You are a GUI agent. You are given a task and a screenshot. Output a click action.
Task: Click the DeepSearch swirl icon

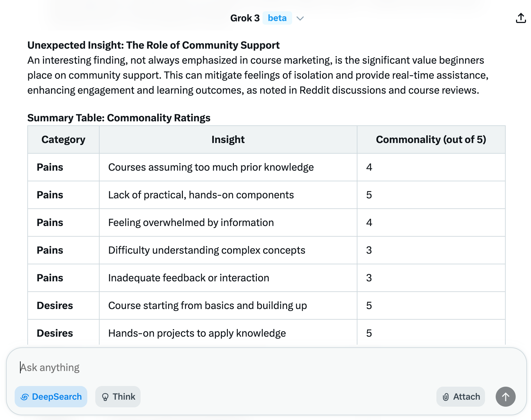[x=25, y=397]
